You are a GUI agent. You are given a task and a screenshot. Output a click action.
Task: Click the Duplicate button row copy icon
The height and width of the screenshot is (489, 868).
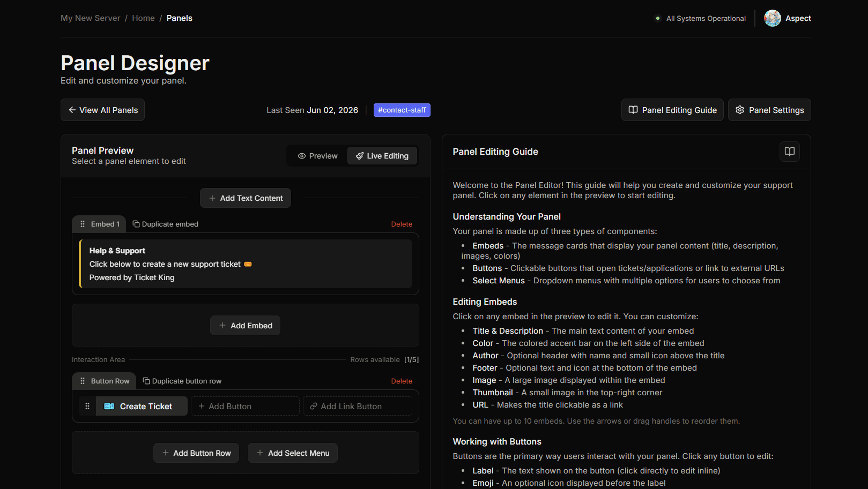click(x=146, y=381)
